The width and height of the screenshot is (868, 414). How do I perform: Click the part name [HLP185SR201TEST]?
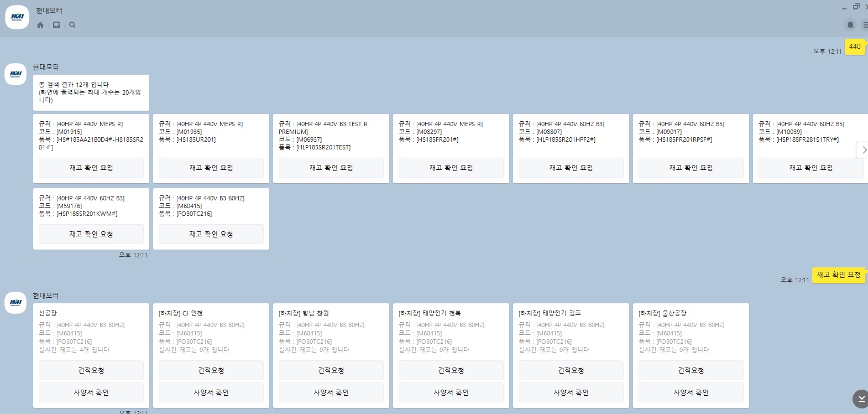(323, 147)
